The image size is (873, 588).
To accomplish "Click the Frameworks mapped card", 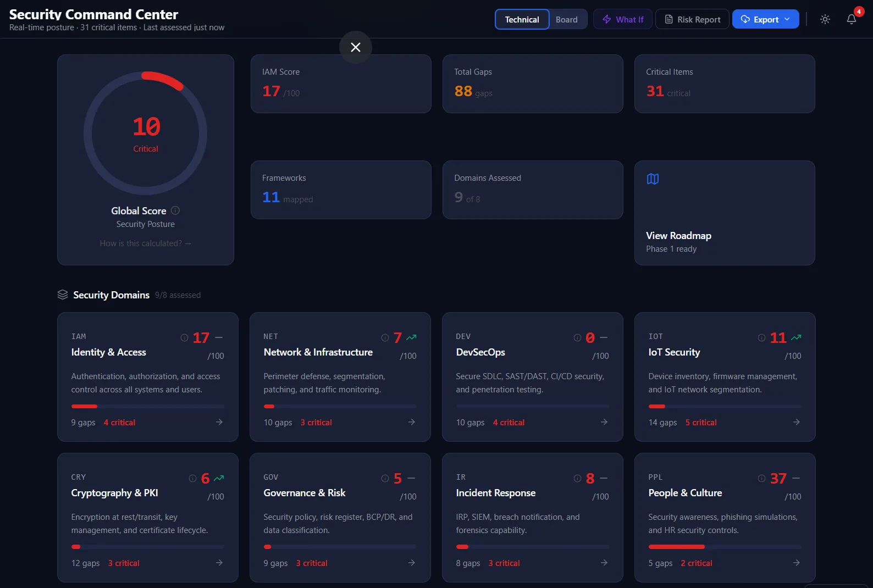I will click(341, 190).
